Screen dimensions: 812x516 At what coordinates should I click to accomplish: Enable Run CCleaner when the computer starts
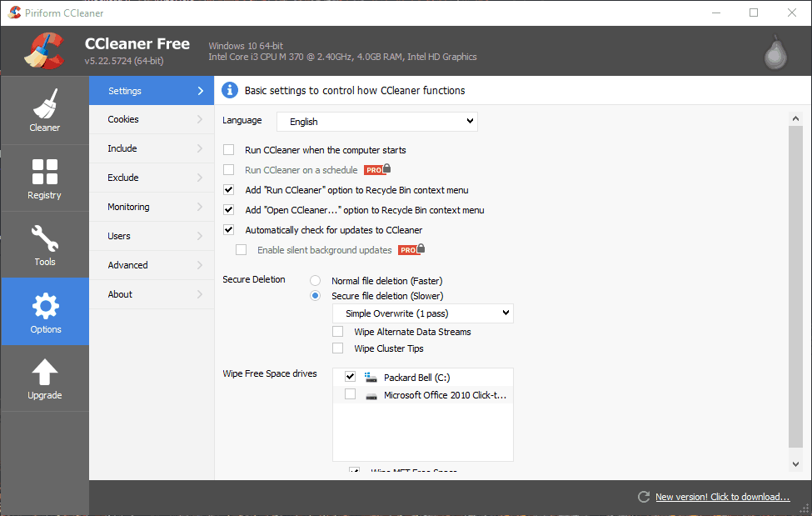click(x=228, y=150)
